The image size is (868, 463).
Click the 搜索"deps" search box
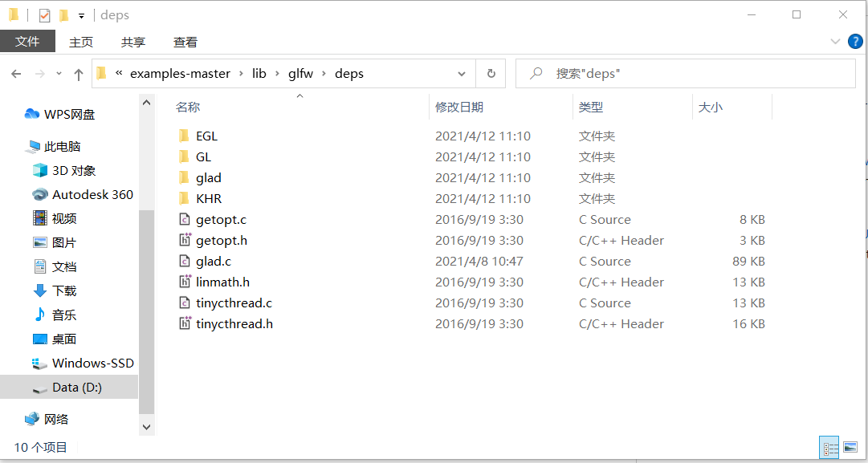click(685, 74)
